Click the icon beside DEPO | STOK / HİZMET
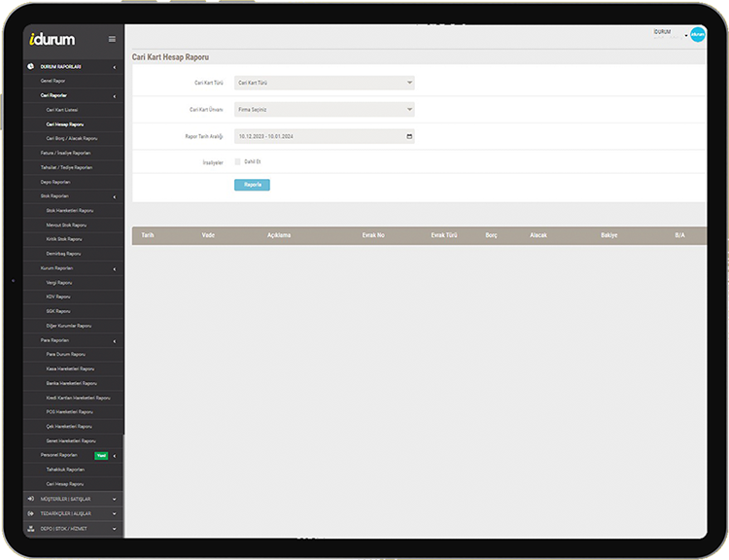This screenshot has height=560, width=729. click(x=31, y=528)
